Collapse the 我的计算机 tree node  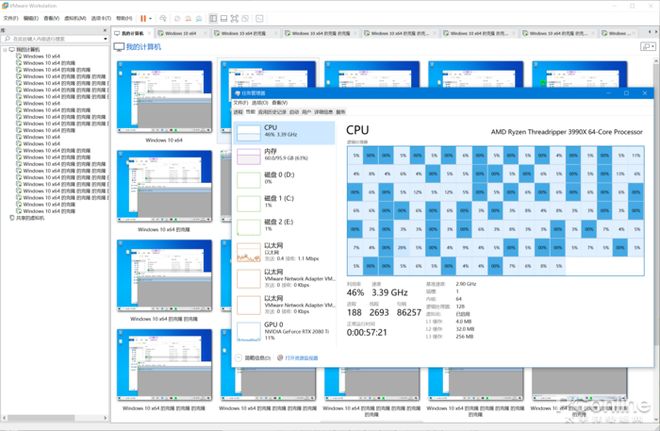point(5,50)
